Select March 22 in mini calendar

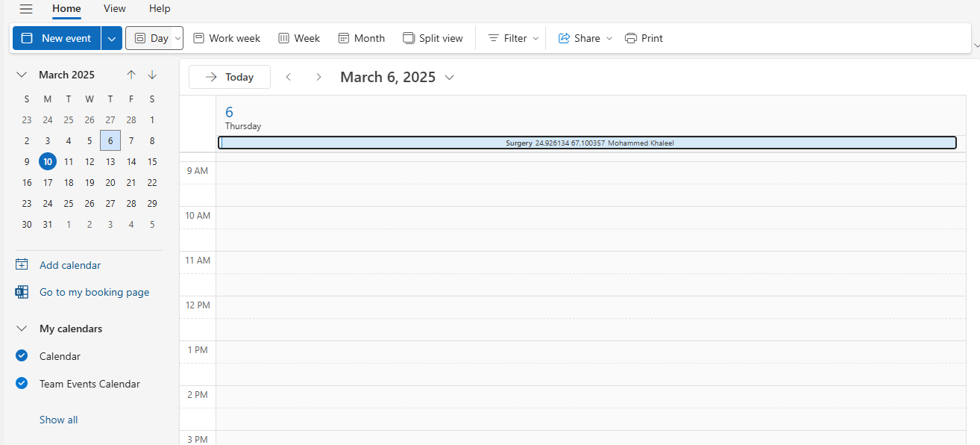tap(152, 182)
